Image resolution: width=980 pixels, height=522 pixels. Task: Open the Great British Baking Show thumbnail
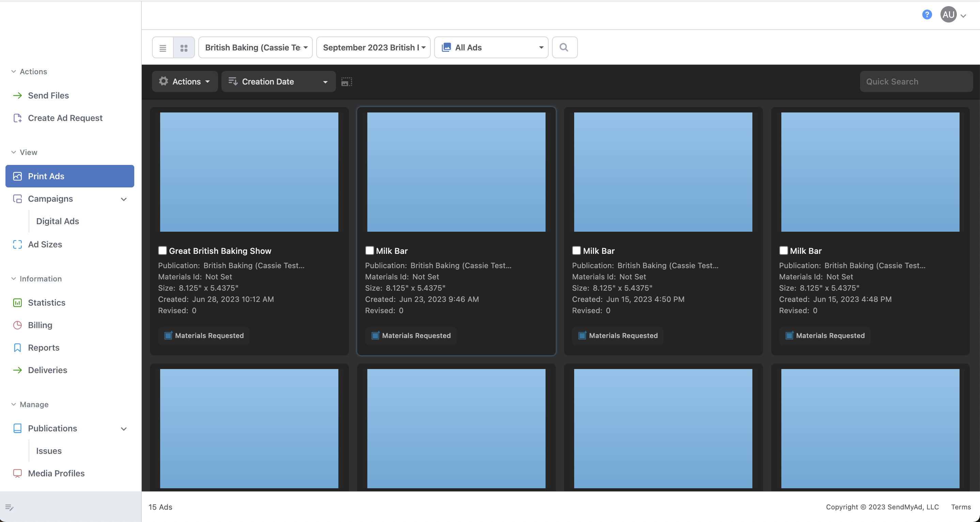click(x=249, y=172)
